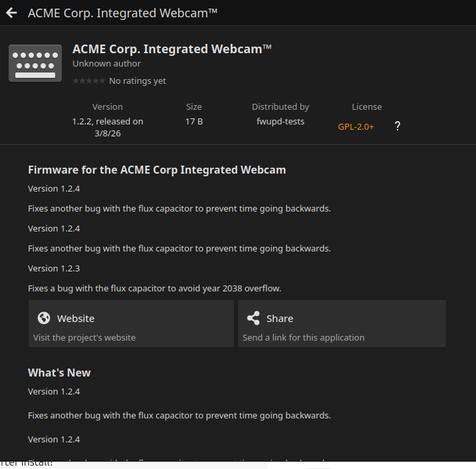Viewport: 476px width, 469px height.
Task: Click the app name heading beside the icon
Action: (x=172, y=49)
